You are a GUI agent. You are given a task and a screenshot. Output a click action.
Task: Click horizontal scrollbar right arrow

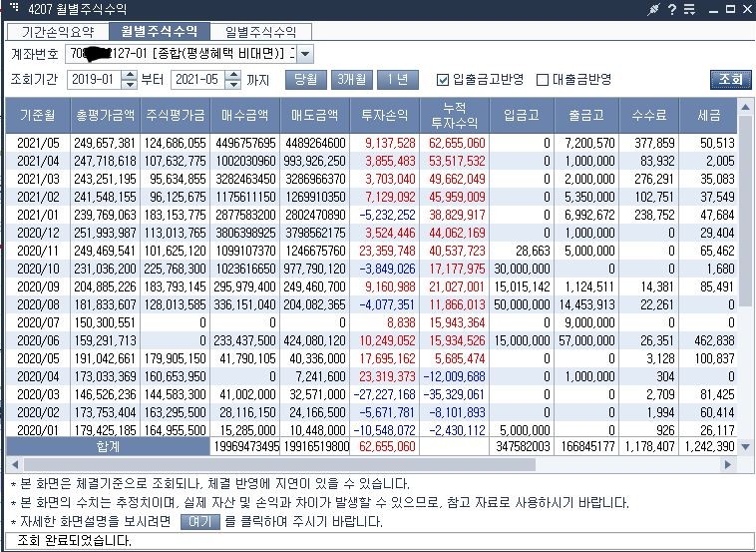coord(727,465)
